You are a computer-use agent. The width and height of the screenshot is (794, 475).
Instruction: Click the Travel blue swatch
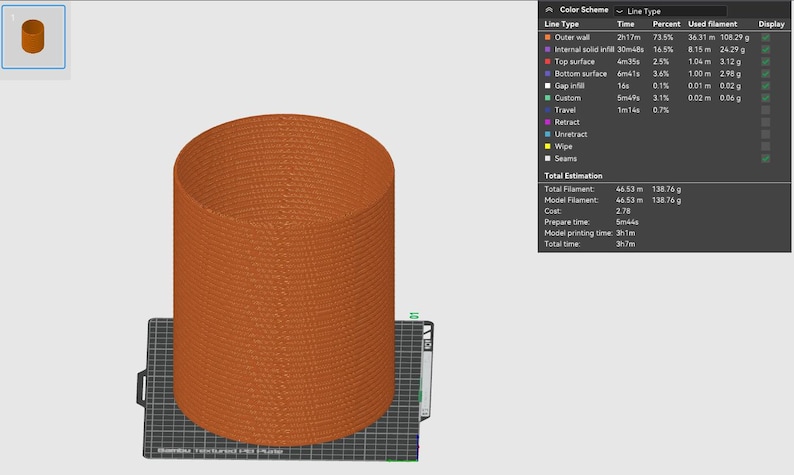(x=547, y=110)
